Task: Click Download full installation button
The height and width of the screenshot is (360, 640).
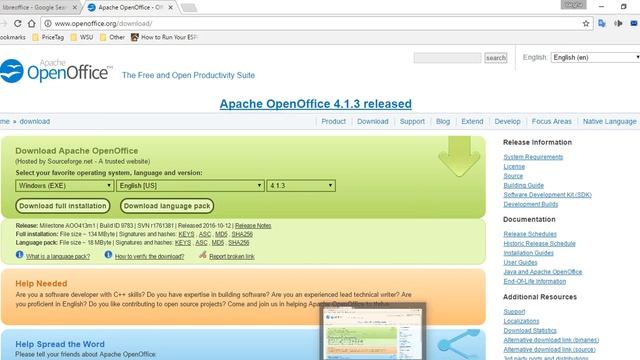Action: pos(63,206)
